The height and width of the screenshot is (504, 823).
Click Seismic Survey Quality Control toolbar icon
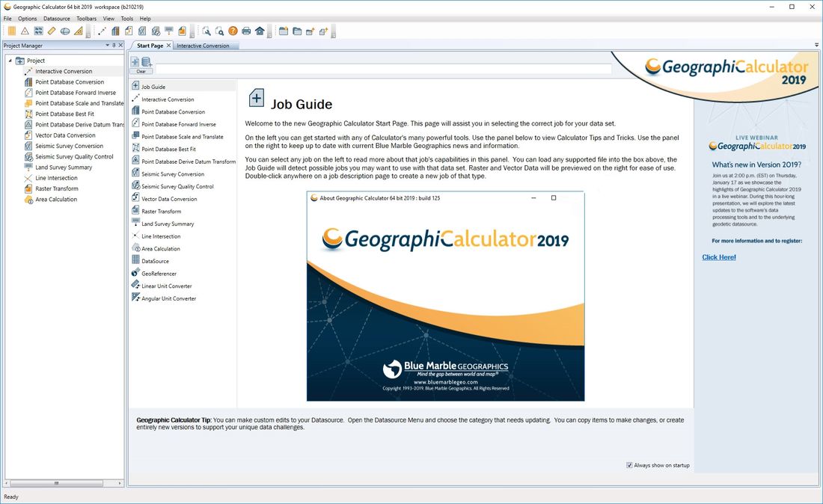156,31
